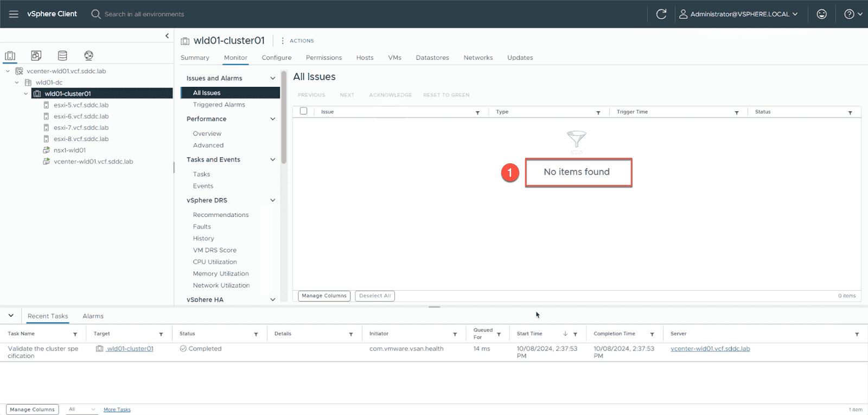Viewport: 868px width, 415px height.
Task: Switch to Storage inventory view
Action: click(62, 55)
